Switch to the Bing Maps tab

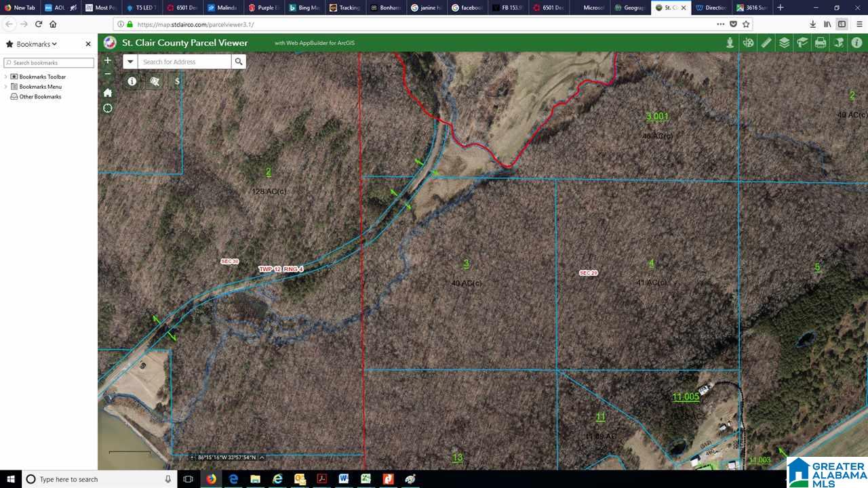[x=304, y=7]
